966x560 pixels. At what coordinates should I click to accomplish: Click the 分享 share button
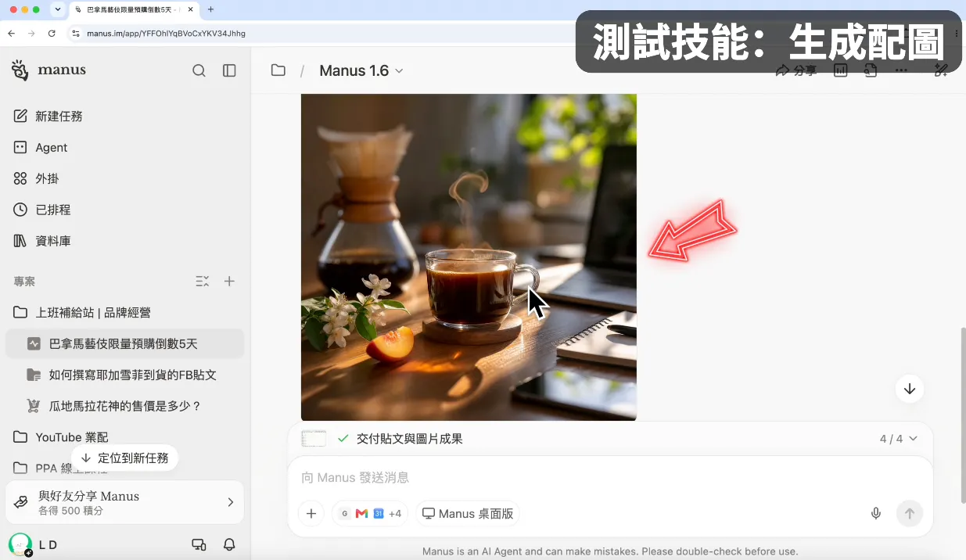(796, 70)
